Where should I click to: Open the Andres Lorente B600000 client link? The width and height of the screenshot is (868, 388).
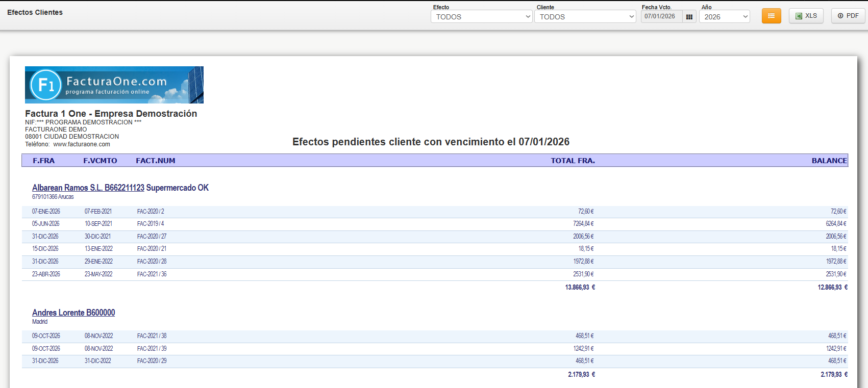click(x=73, y=313)
